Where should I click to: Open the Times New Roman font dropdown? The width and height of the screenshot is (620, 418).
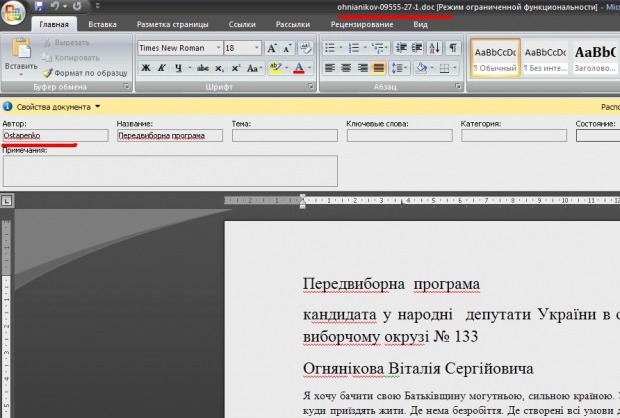point(216,48)
